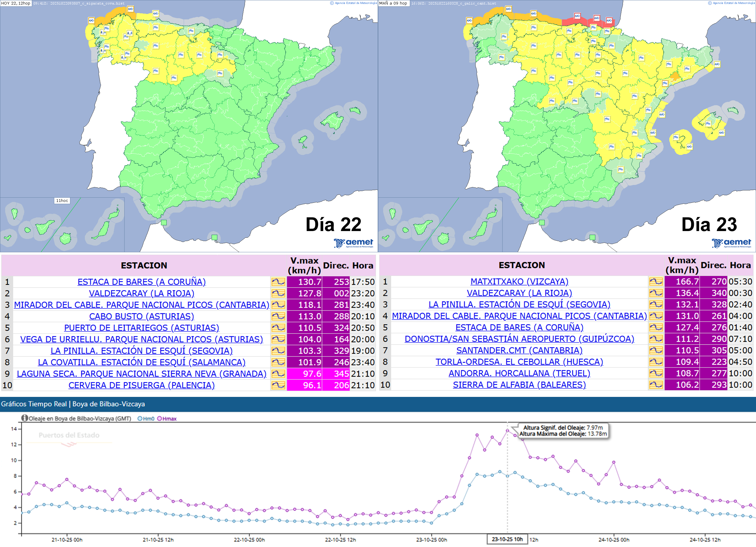Open the Estaca de Bares (A Coruña) link
Image resolution: width=756 pixels, height=547 pixels.
(x=142, y=282)
